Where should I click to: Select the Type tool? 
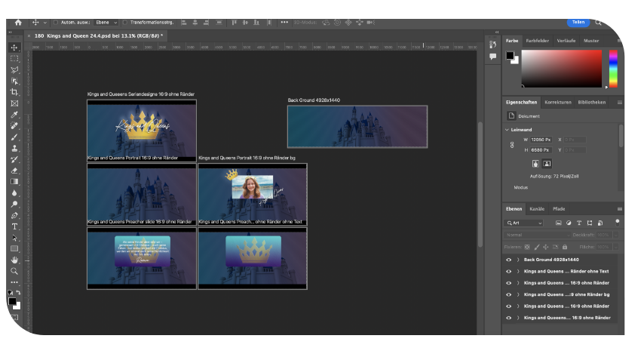coord(14,226)
